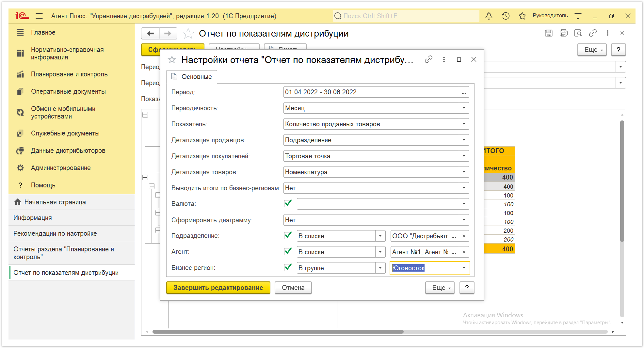The height and width of the screenshot is (348, 644).
Task: Open Еще menu in report toolbar
Action: tap(592, 50)
